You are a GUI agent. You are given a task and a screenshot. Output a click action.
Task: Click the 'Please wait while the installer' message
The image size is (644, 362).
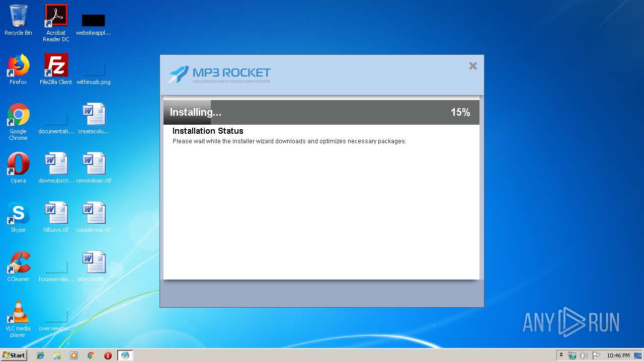click(x=289, y=141)
